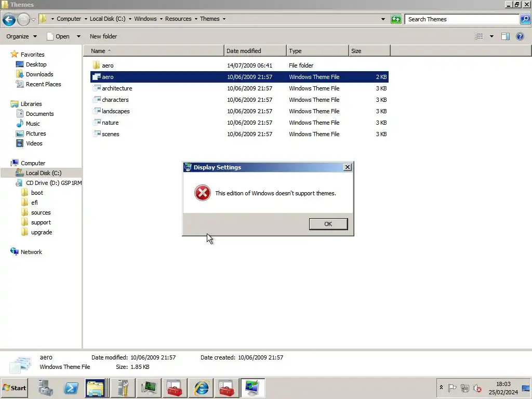532x399 pixels.
Task: Open the Videos library
Action: [x=29, y=143]
